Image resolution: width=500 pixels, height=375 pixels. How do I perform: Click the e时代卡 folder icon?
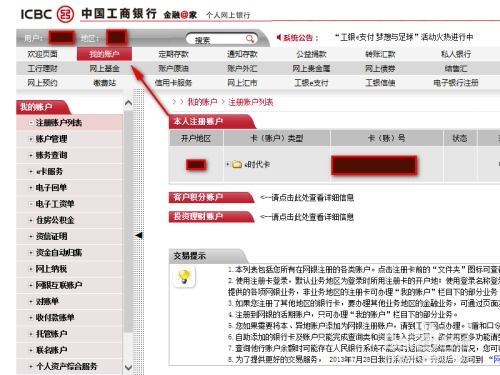237,164
